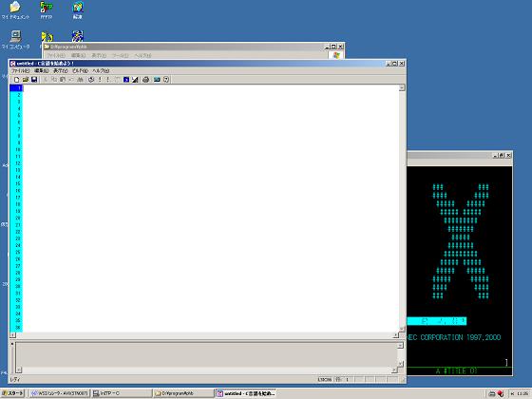Click the black and white diagonal toolbar icon
The height and width of the screenshot is (399, 532).
click(x=135, y=80)
